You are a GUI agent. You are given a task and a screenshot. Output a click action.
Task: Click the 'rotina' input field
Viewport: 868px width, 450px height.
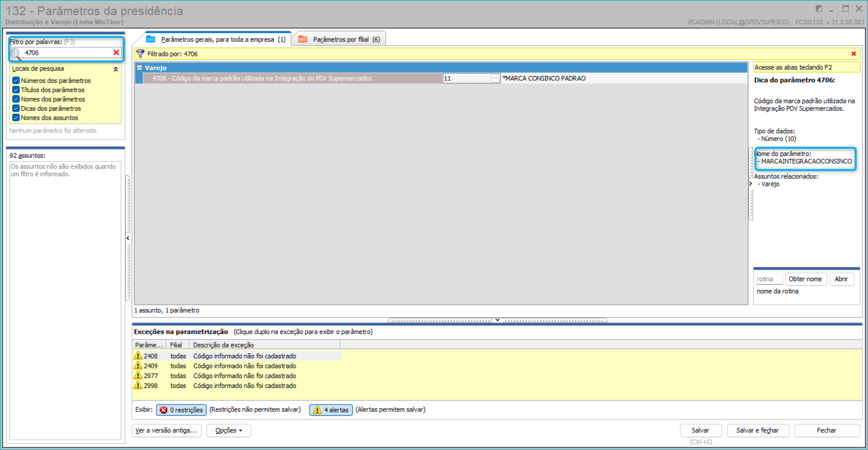click(x=769, y=279)
